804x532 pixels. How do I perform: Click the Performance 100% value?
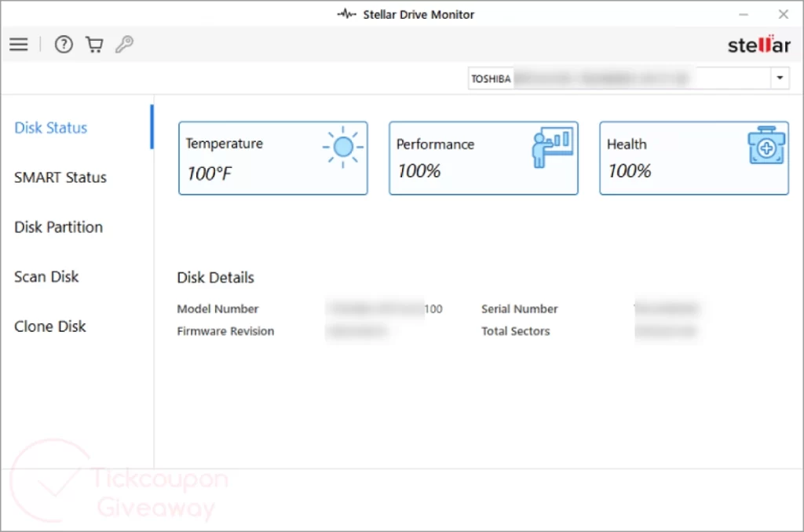tap(418, 171)
